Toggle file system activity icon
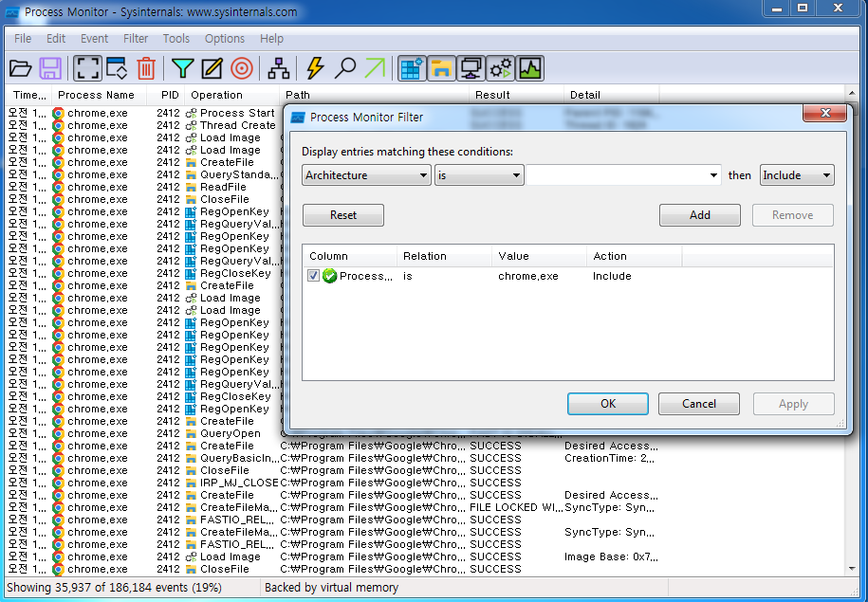The height and width of the screenshot is (602, 868). pyautogui.click(x=441, y=68)
